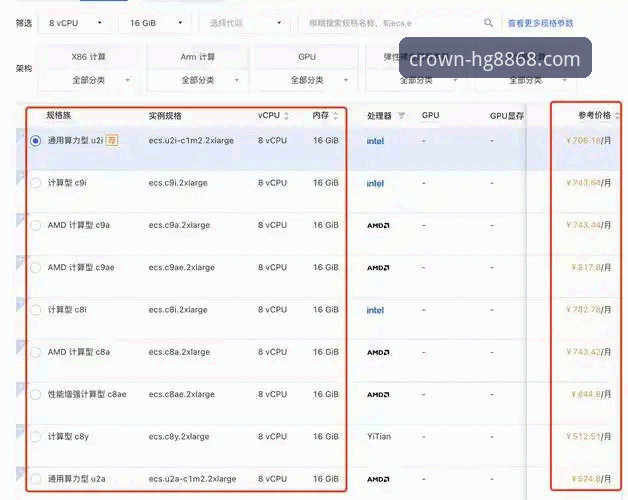Switch to GPU architecture tab

pos(307,57)
